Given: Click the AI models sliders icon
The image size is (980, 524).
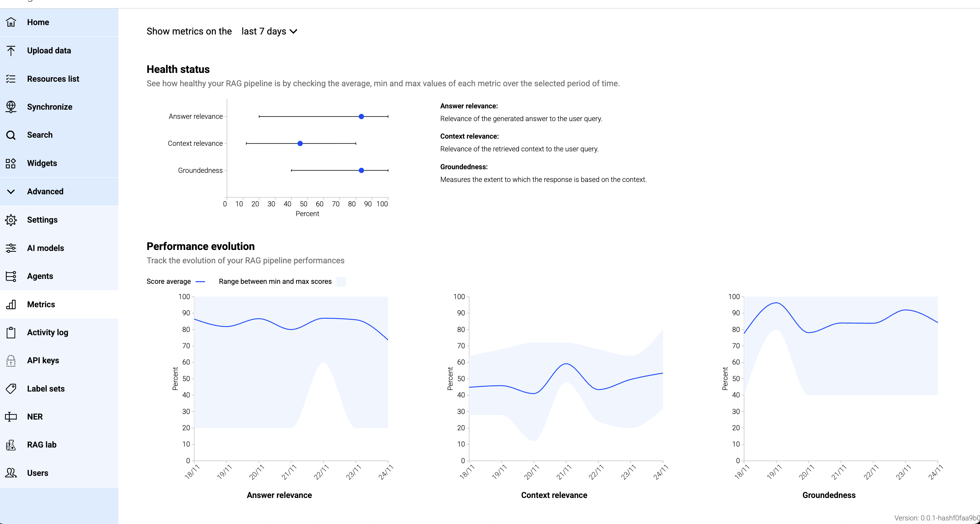Looking at the screenshot, I should coord(11,248).
